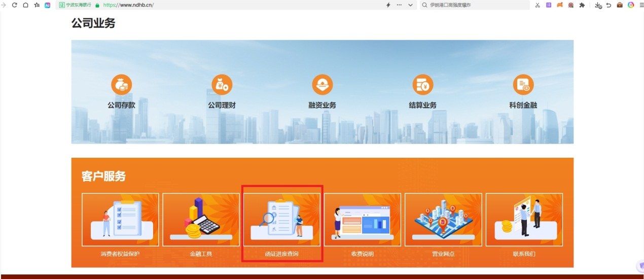Open the 公司理财 link text

[x=222, y=106]
